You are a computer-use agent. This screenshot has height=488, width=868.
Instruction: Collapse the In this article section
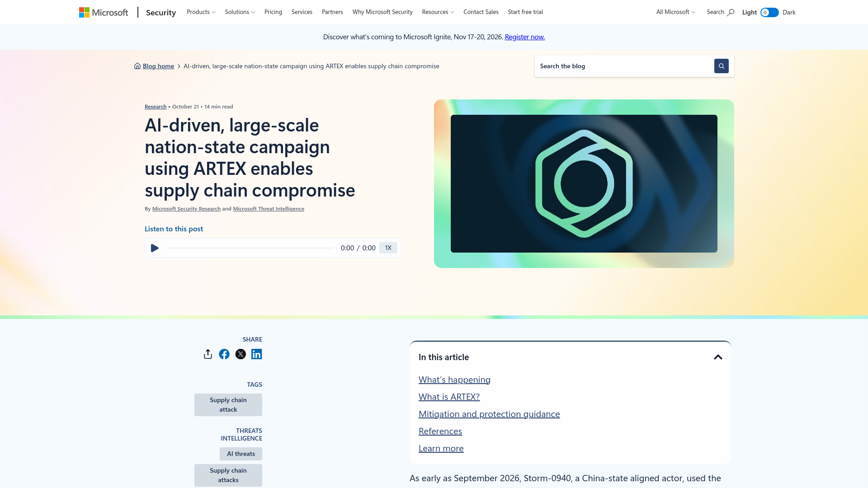(x=718, y=357)
